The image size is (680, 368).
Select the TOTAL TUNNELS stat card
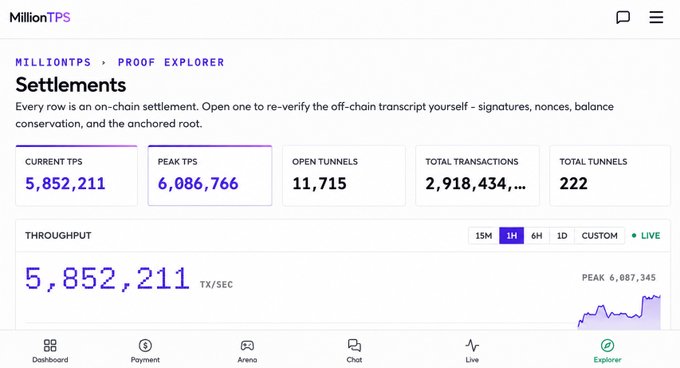coord(610,175)
